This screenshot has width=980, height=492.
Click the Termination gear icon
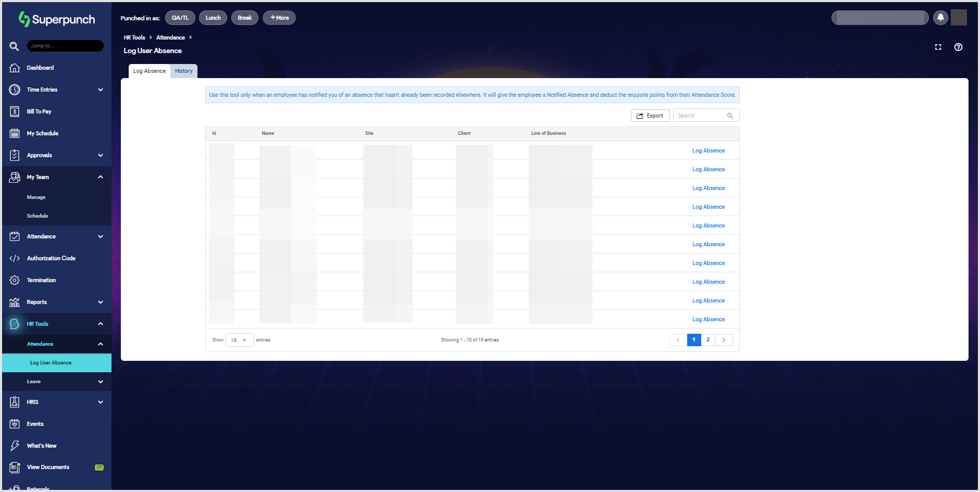(x=15, y=280)
